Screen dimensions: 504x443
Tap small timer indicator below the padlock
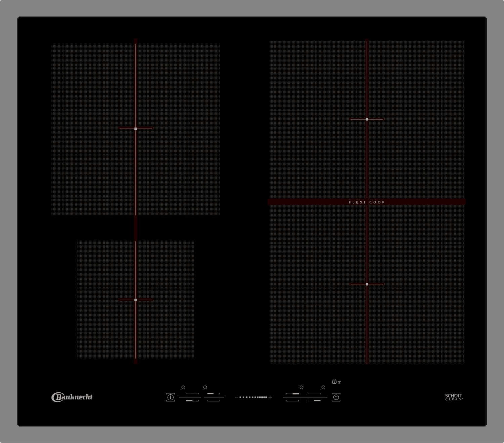(323, 387)
